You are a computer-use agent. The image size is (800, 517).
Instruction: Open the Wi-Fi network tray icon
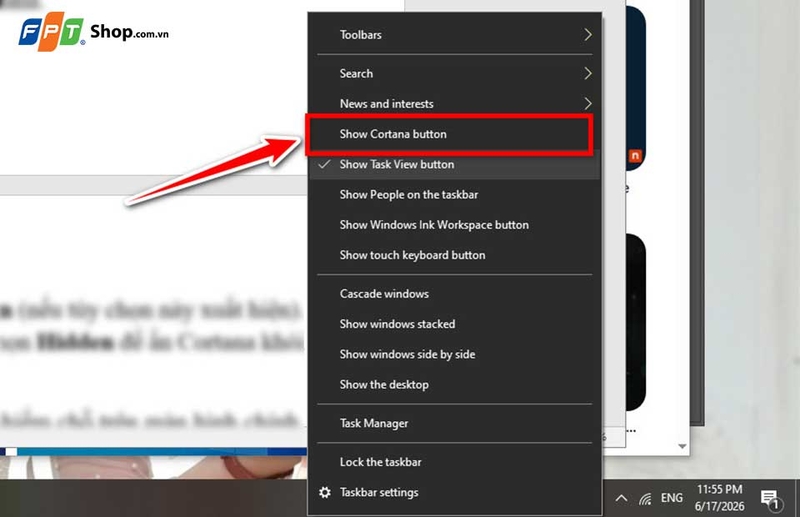point(645,498)
